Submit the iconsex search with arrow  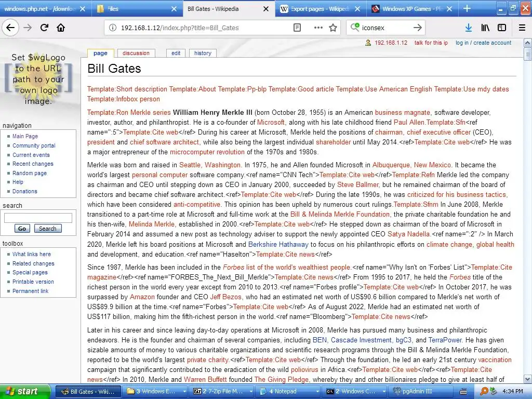[417, 28]
